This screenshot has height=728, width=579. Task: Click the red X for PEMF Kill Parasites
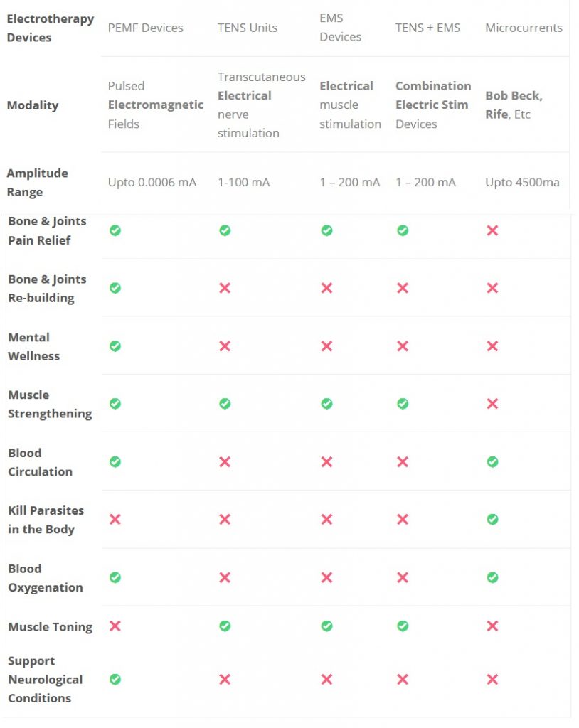(115, 520)
